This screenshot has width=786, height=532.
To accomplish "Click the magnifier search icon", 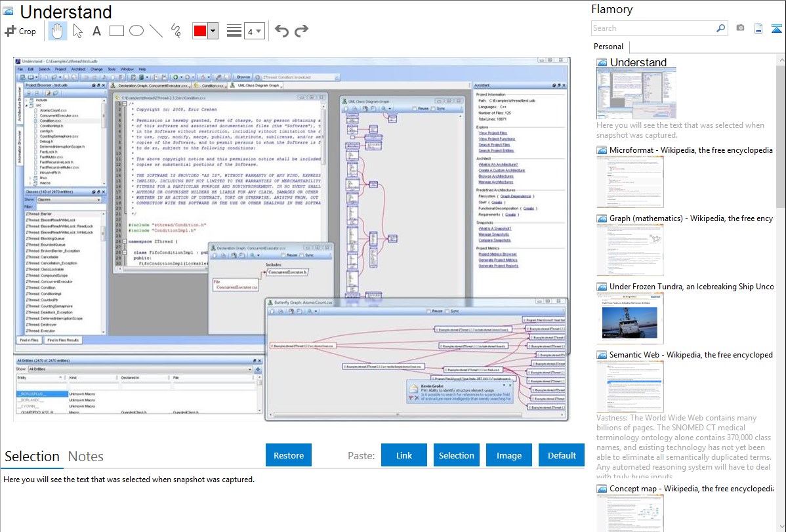I will point(720,28).
